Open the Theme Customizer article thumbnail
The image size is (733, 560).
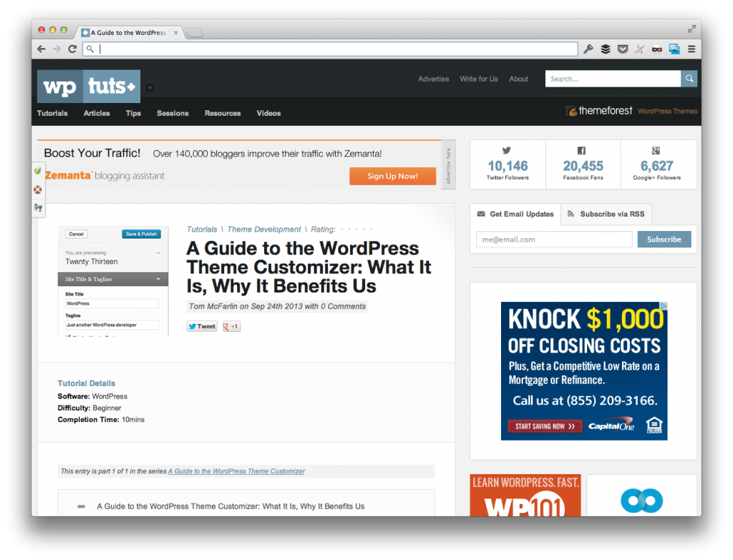click(112, 281)
